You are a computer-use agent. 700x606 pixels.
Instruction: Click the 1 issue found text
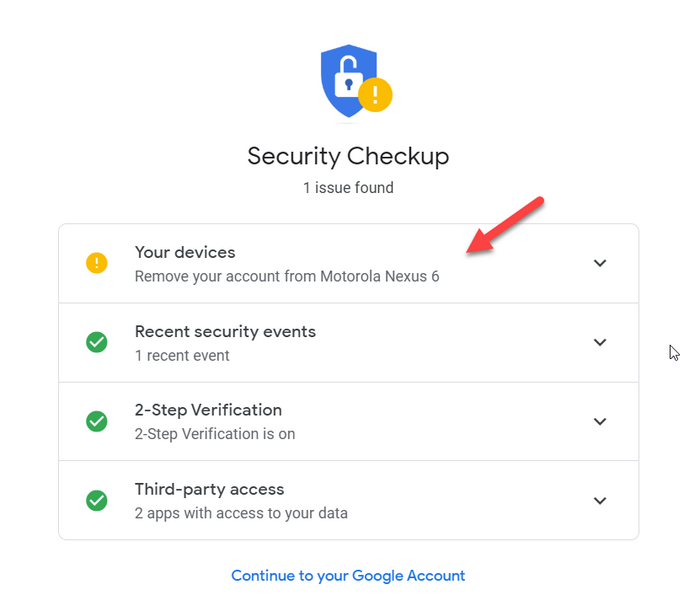tap(348, 187)
